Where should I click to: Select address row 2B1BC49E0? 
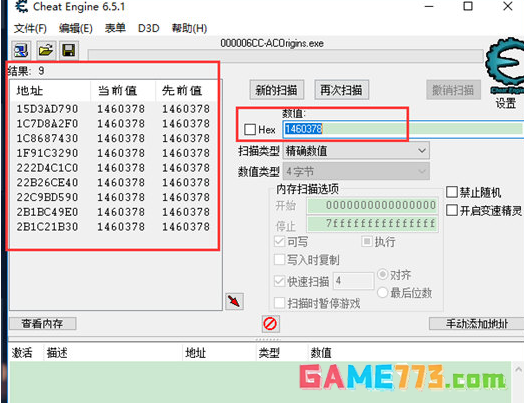click(115, 212)
